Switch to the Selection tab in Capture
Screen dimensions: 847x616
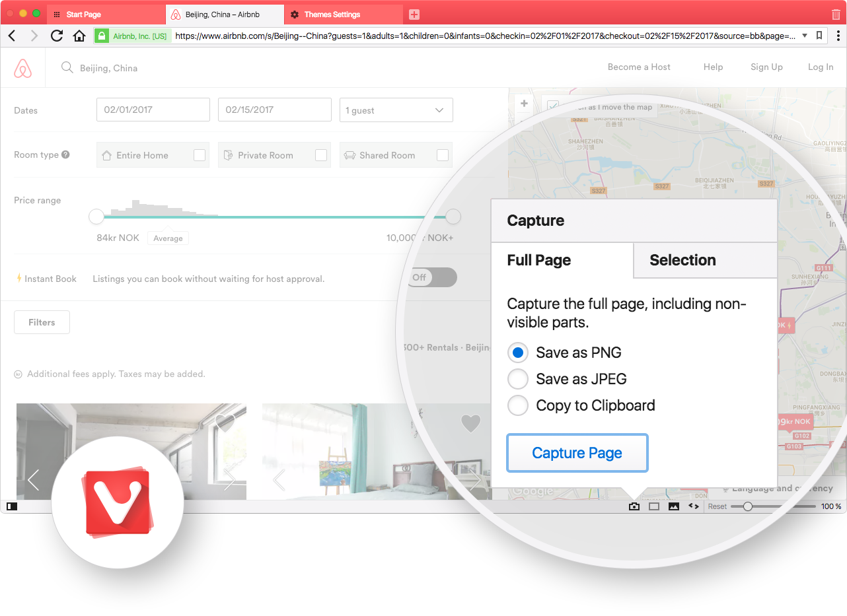(x=682, y=260)
